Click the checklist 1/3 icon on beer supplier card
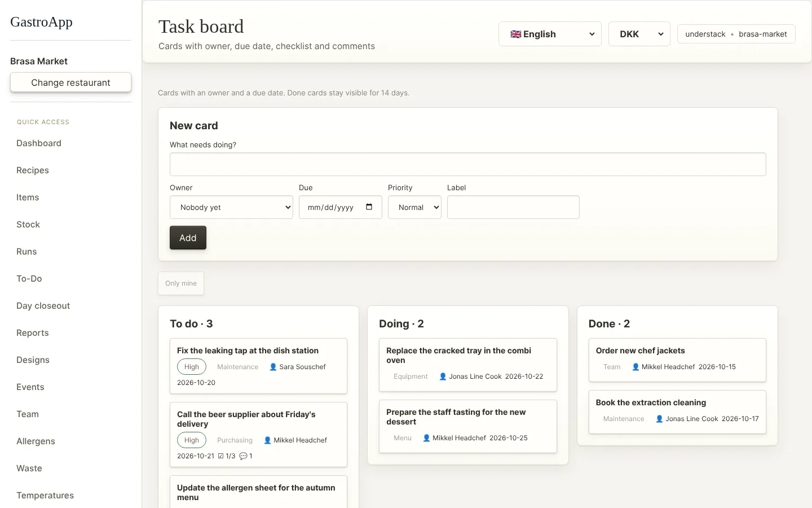 (x=221, y=456)
